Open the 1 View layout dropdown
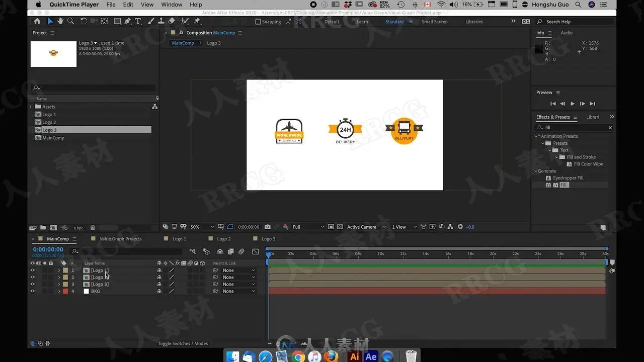The image size is (644, 362). [x=405, y=227]
